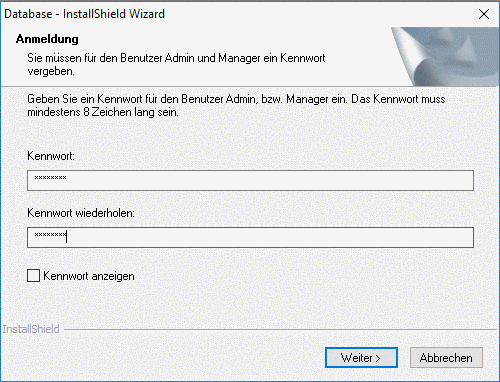This screenshot has width=500, height=382.
Task: Click the 'Geben Sie ein Kennwort' instruction line
Action: 236,99
